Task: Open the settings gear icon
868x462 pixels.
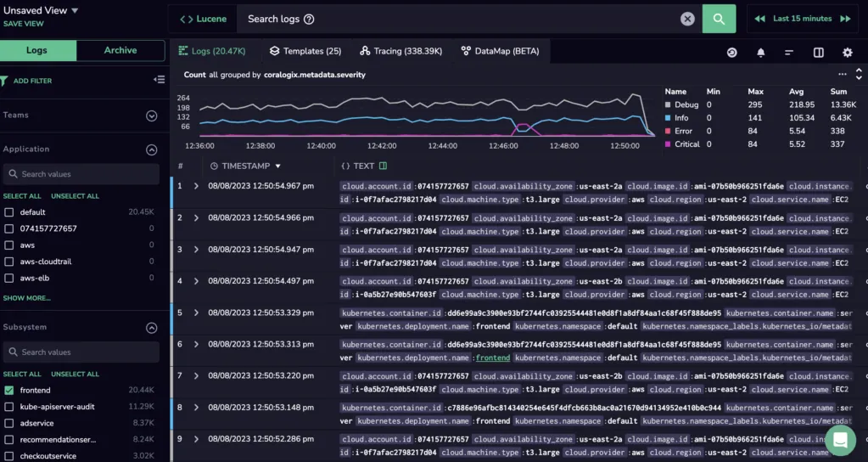Action: [x=848, y=53]
